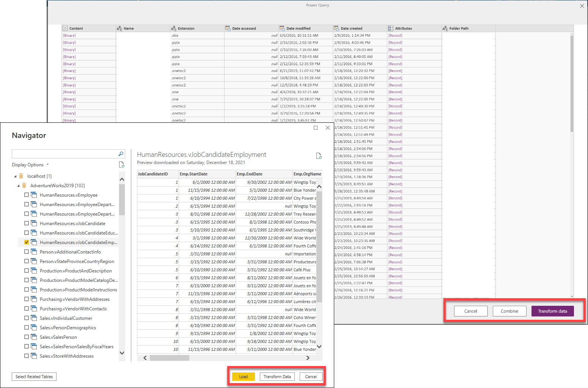588x388 pixels.
Task: Select the Emp.OrgName column header
Action: coord(307,174)
